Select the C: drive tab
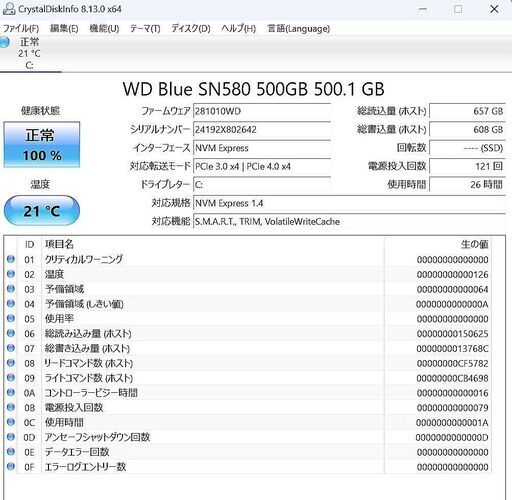The image size is (512, 500). click(x=29, y=54)
